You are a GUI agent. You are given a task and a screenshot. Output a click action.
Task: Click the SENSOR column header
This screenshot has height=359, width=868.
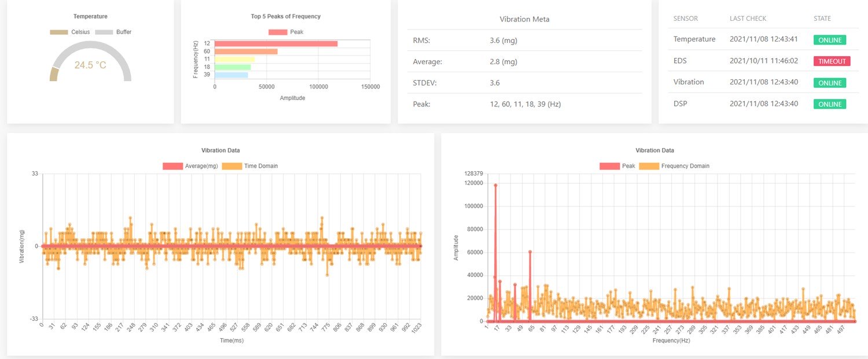pyautogui.click(x=686, y=18)
